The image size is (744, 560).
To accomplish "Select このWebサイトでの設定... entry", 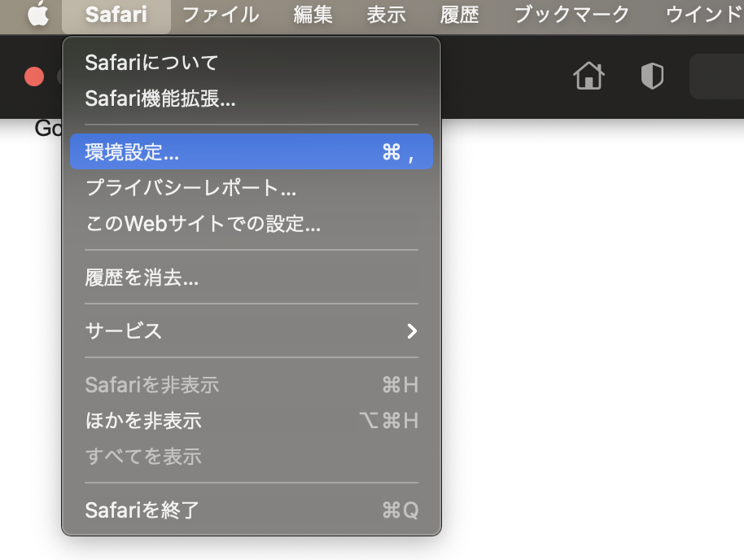I will (x=252, y=224).
